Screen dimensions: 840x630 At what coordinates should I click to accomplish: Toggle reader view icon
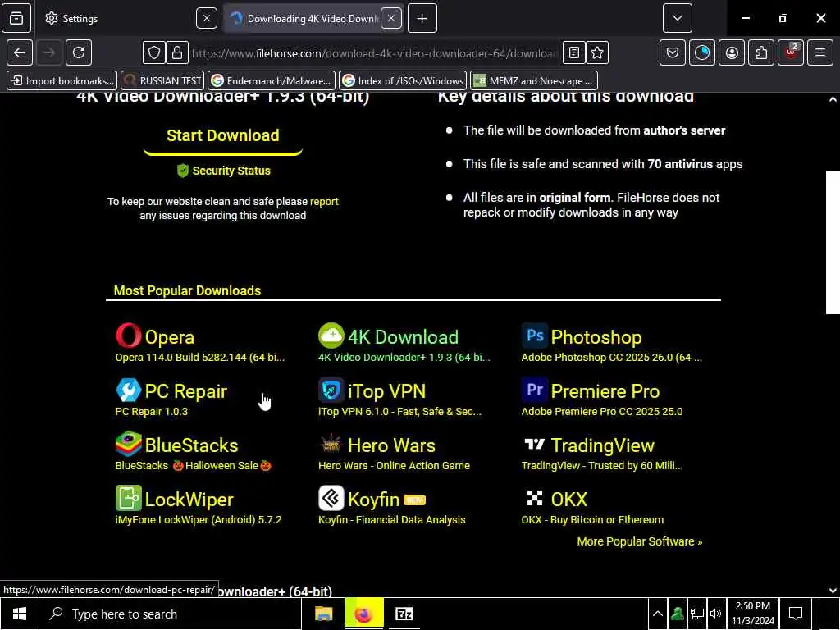[573, 52]
